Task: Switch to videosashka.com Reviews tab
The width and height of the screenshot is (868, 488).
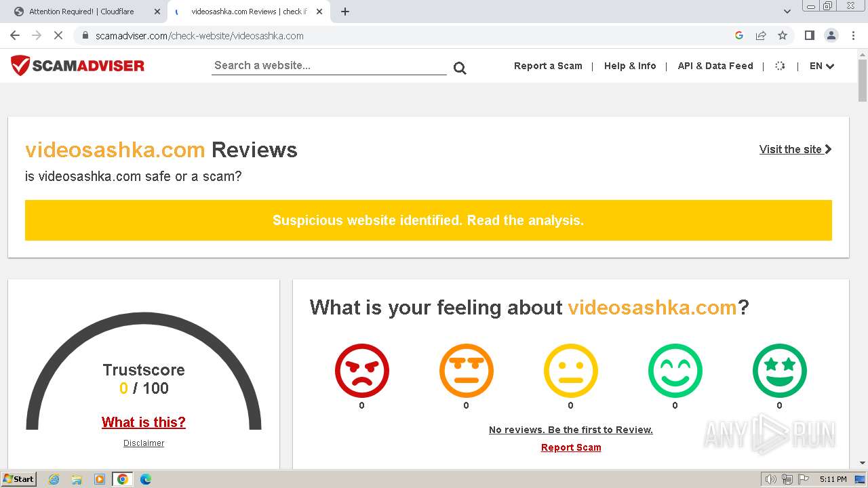Action: (248, 12)
